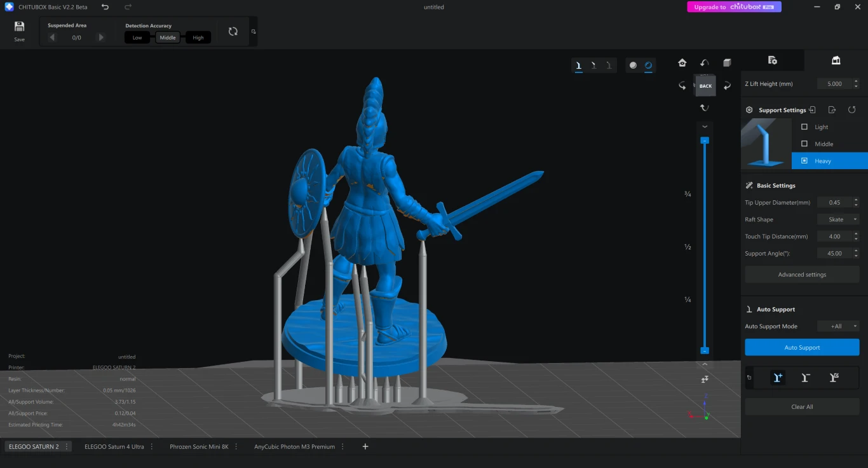Open the Auto Support Mode dropdown
This screenshot has width=868, height=468.
[838, 326]
